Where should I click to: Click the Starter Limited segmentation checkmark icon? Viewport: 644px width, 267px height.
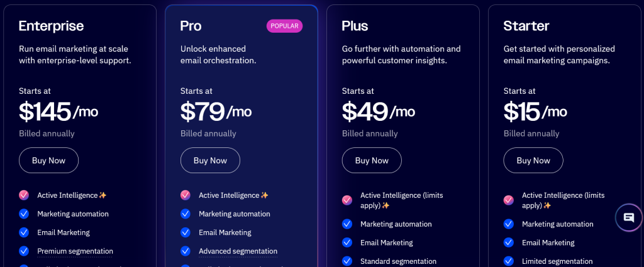509,261
